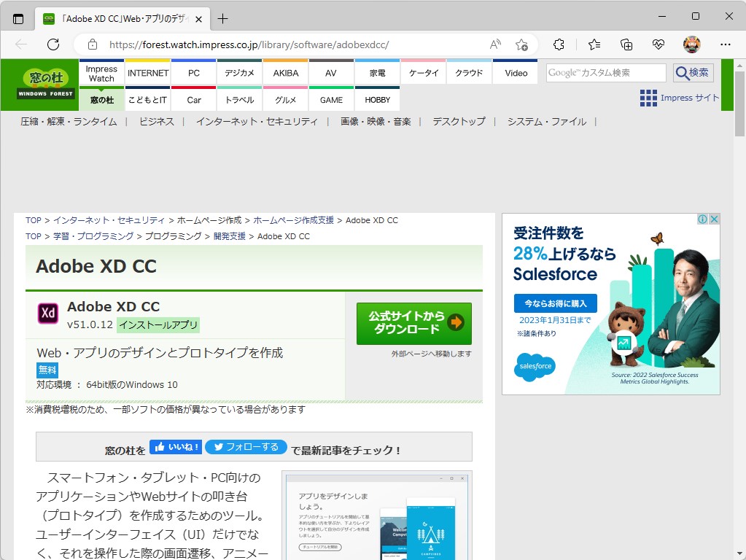Click the scrollbar down arrow
Screen dimensions: 746x560
coord(740,554)
